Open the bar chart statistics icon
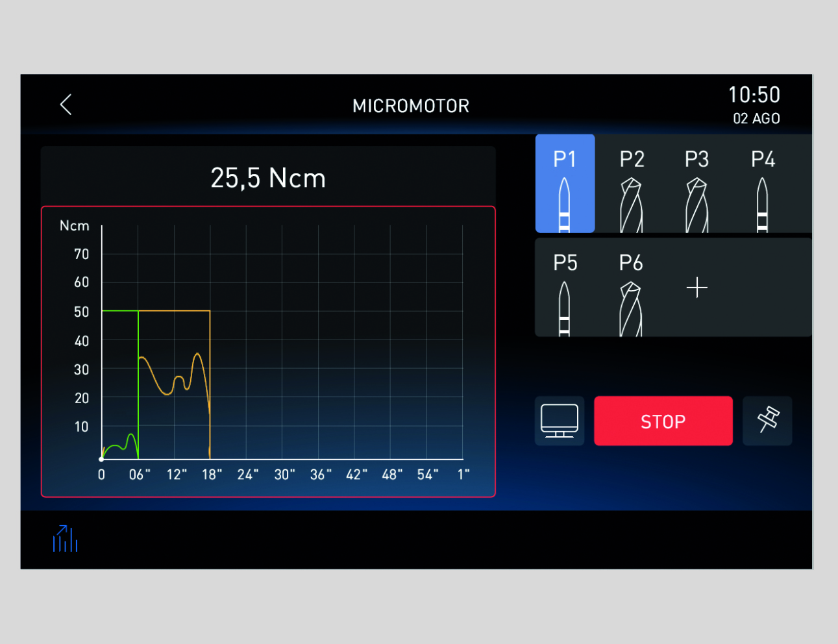 point(65,539)
